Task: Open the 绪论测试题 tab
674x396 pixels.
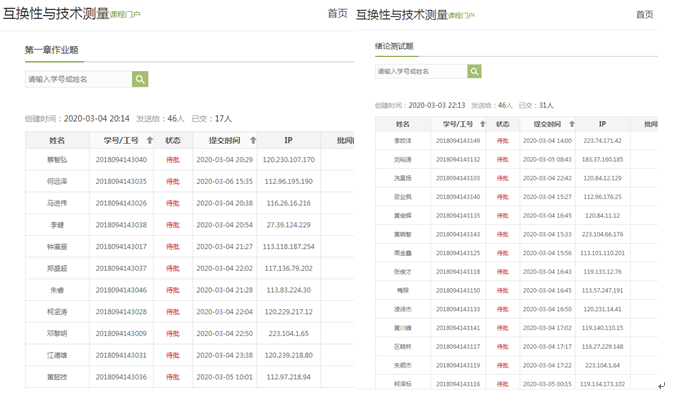Action: click(394, 46)
